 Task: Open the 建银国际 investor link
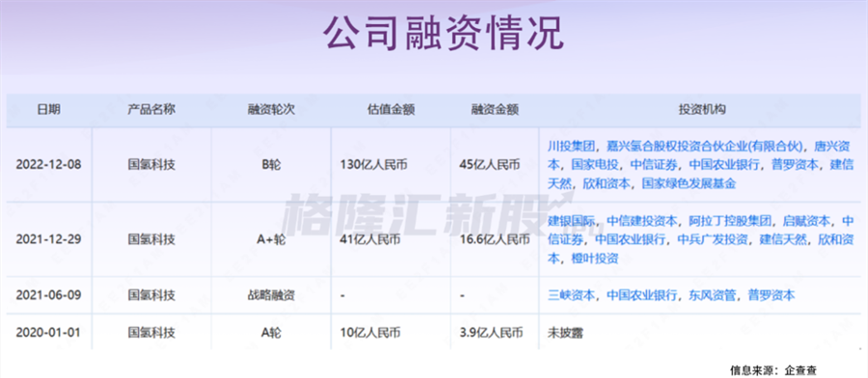click(x=571, y=222)
